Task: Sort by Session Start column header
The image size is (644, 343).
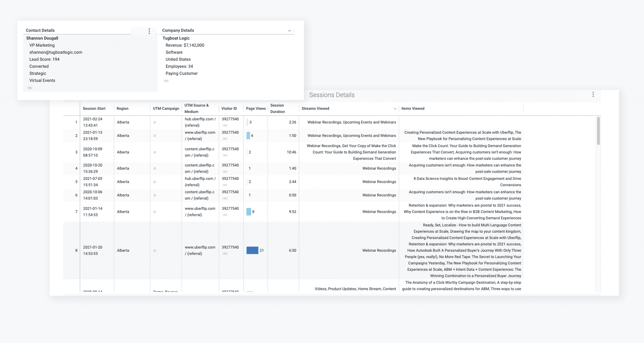Action: pos(94,108)
